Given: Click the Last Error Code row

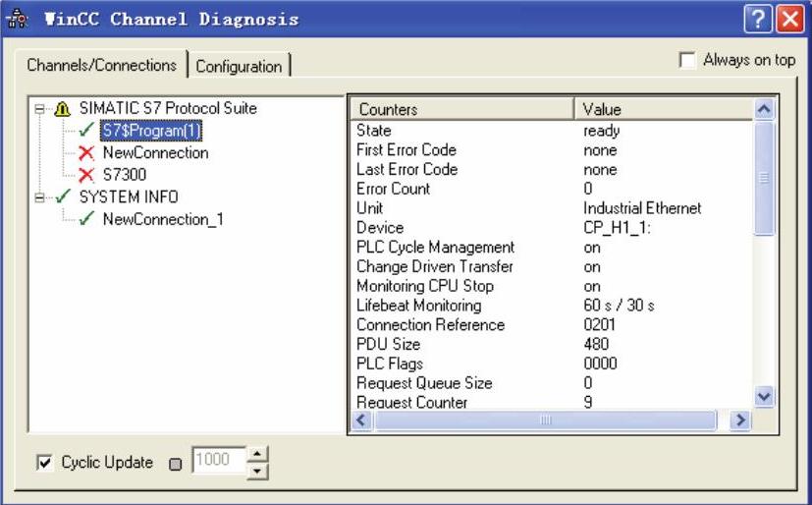Looking at the screenshot, I should pos(552,169).
